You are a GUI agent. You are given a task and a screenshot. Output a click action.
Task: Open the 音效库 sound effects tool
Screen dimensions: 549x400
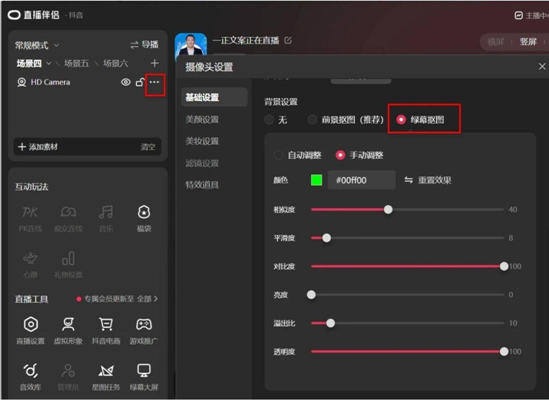pyautogui.click(x=31, y=377)
